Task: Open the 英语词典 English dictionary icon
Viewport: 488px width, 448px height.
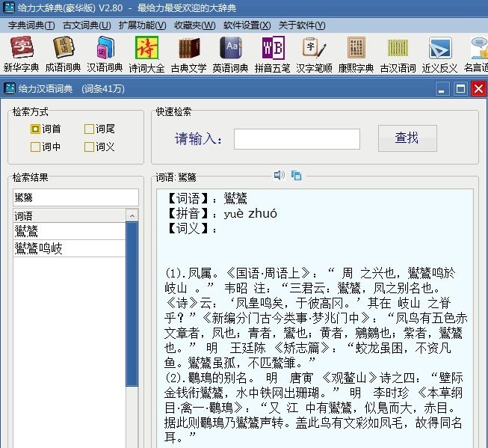Action: [x=231, y=54]
